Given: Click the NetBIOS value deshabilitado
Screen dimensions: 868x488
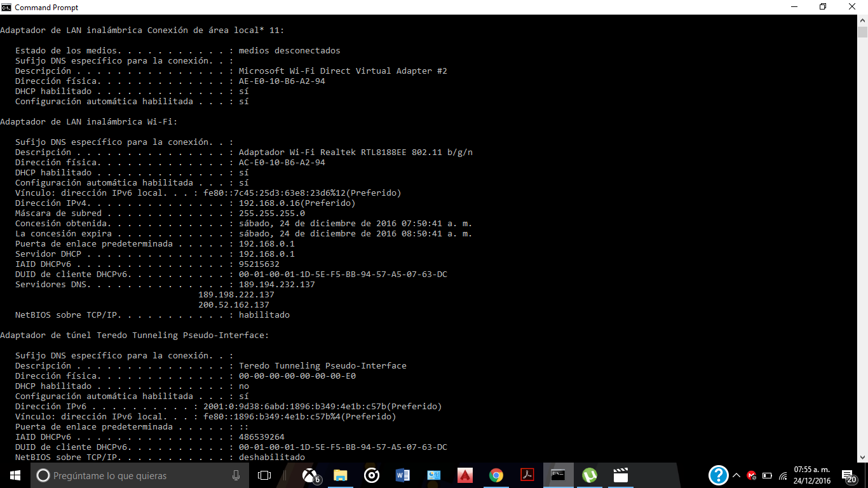Looking at the screenshot, I should click(x=272, y=457).
